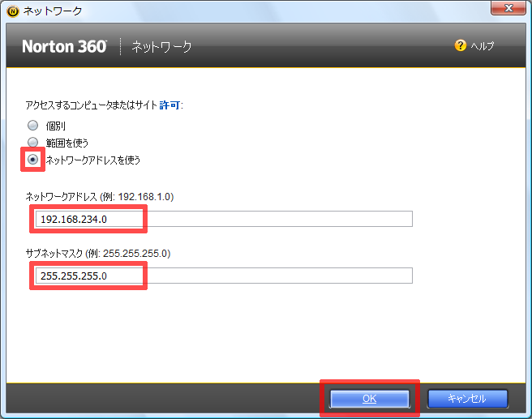Click the bold 許可 text
The image size is (532, 419).
(x=169, y=106)
